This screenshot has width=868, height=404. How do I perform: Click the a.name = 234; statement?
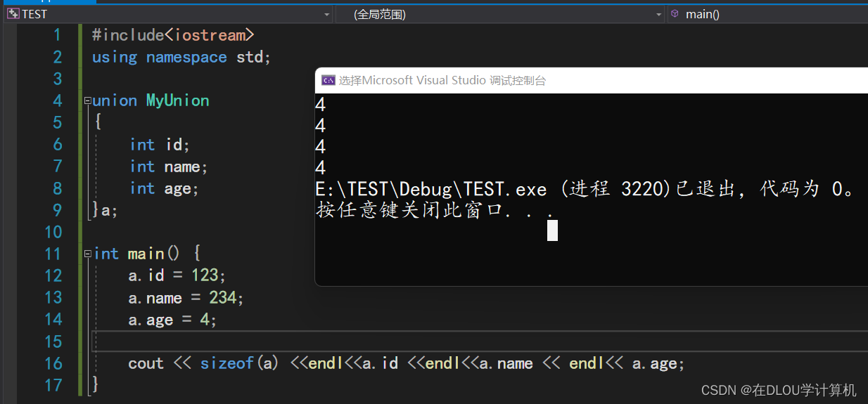tap(186, 298)
